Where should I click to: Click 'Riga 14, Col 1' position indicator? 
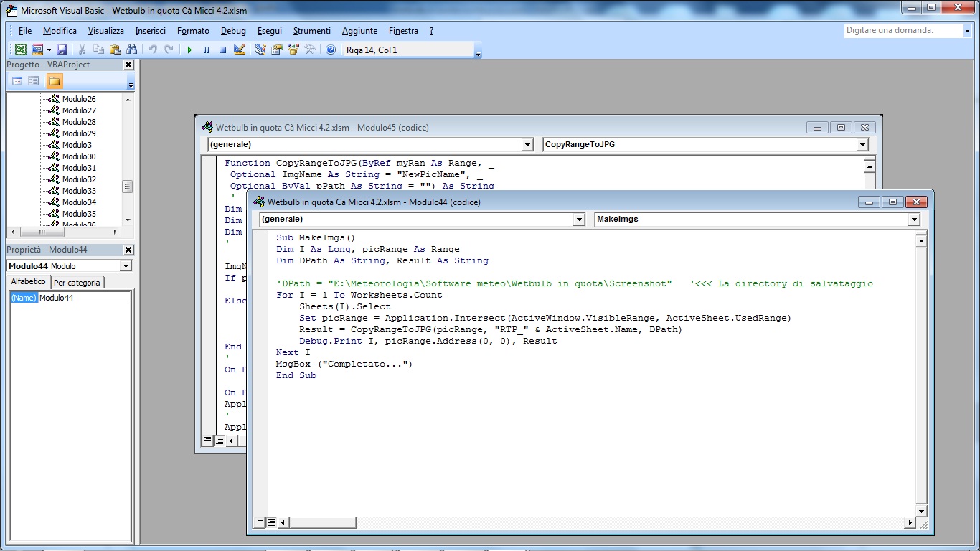point(372,50)
